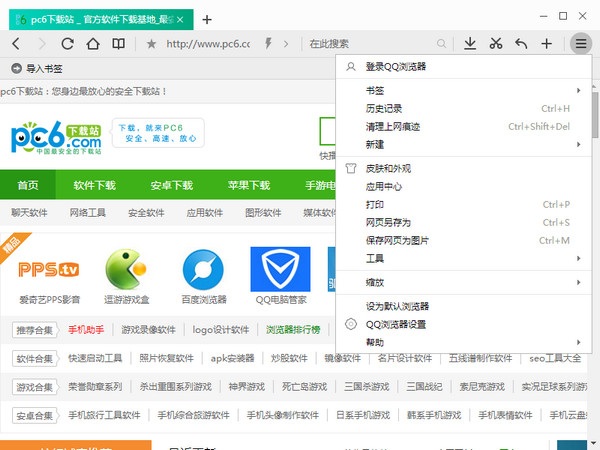This screenshot has height=450, width=600.
Task: Open the home page icon
Action: (x=93, y=44)
